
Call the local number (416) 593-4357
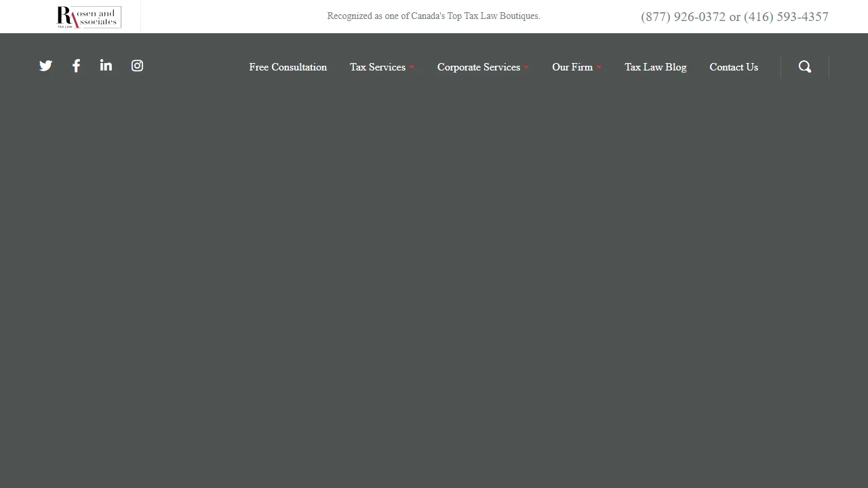(x=786, y=17)
